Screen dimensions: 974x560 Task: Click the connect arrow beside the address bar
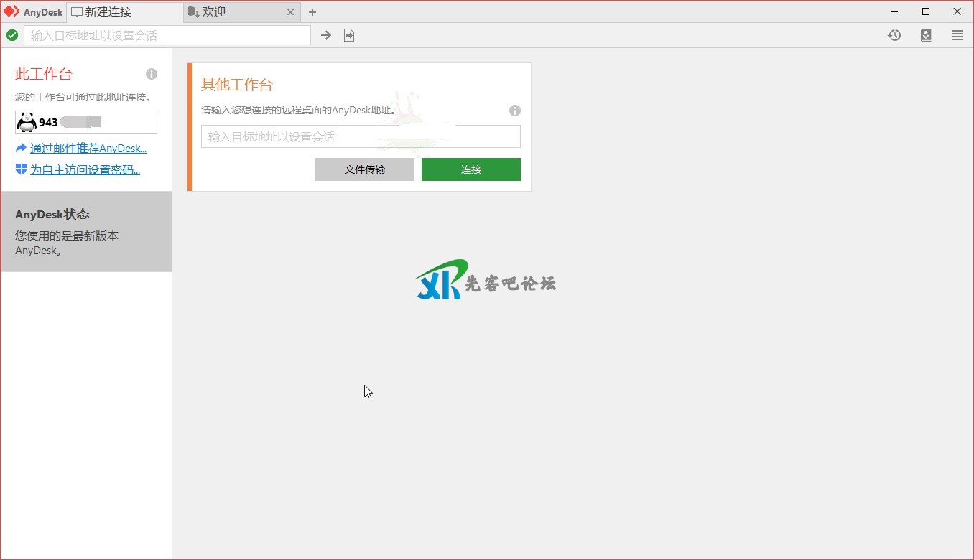(x=325, y=34)
